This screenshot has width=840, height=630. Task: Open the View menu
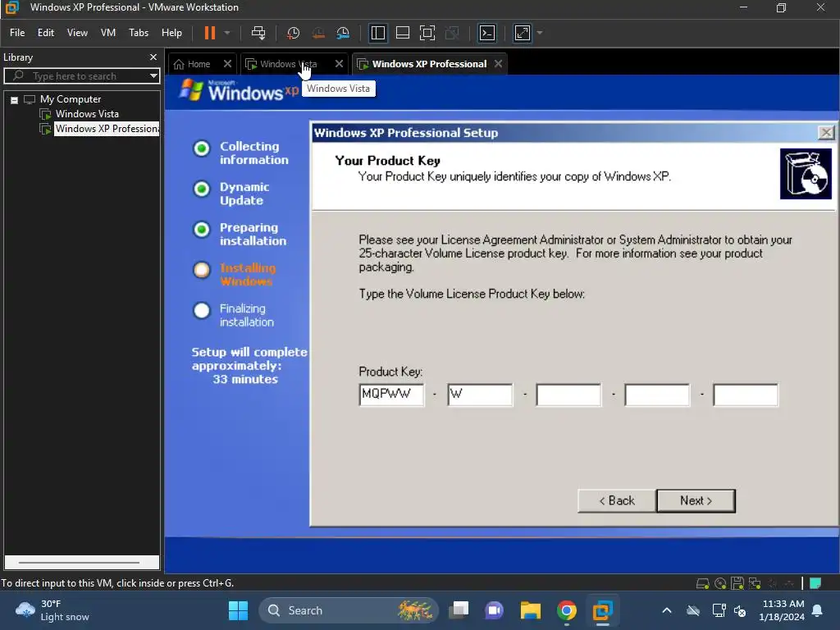tap(77, 33)
